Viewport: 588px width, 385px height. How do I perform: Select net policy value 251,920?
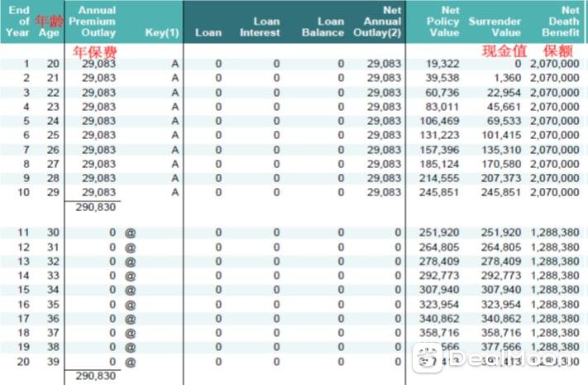[439, 233]
